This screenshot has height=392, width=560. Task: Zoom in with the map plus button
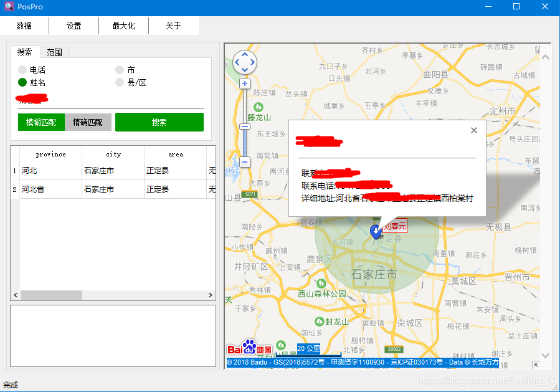[x=245, y=84]
